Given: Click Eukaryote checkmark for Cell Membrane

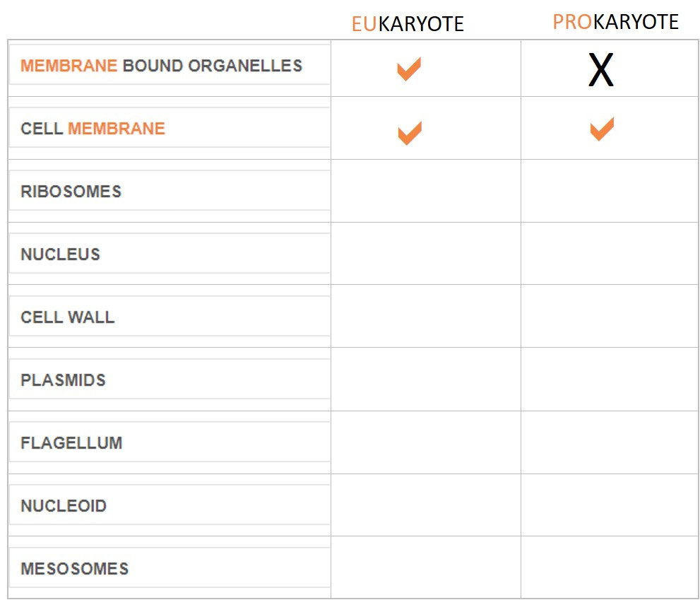Looking at the screenshot, I should pos(409,133).
